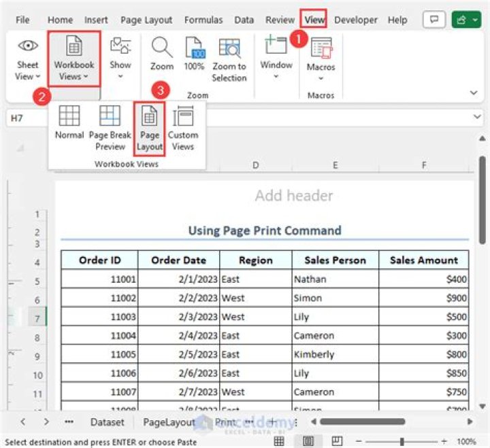The height and width of the screenshot is (448, 490).
Task: Open the Developer tab
Action: click(356, 20)
